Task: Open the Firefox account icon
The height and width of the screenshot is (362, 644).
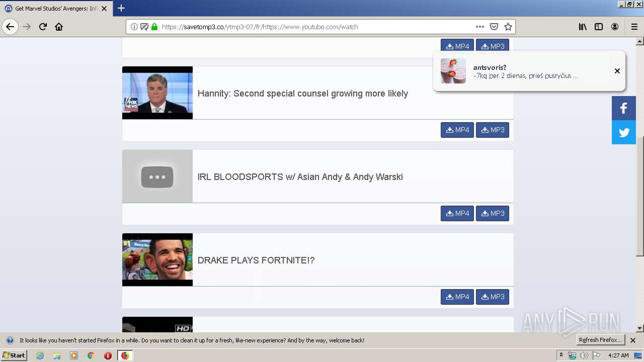Action: (x=615, y=27)
